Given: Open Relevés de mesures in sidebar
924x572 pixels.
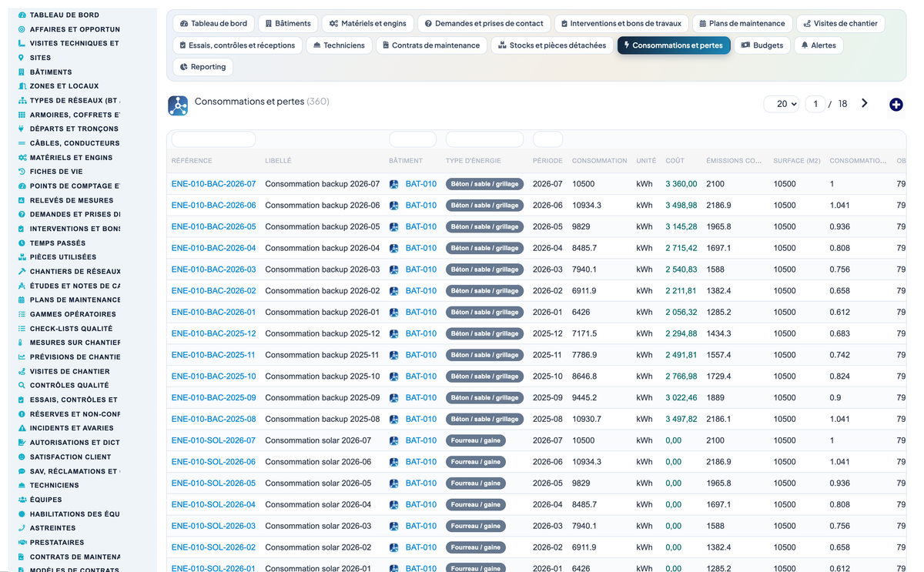Looking at the screenshot, I should (x=71, y=200).
